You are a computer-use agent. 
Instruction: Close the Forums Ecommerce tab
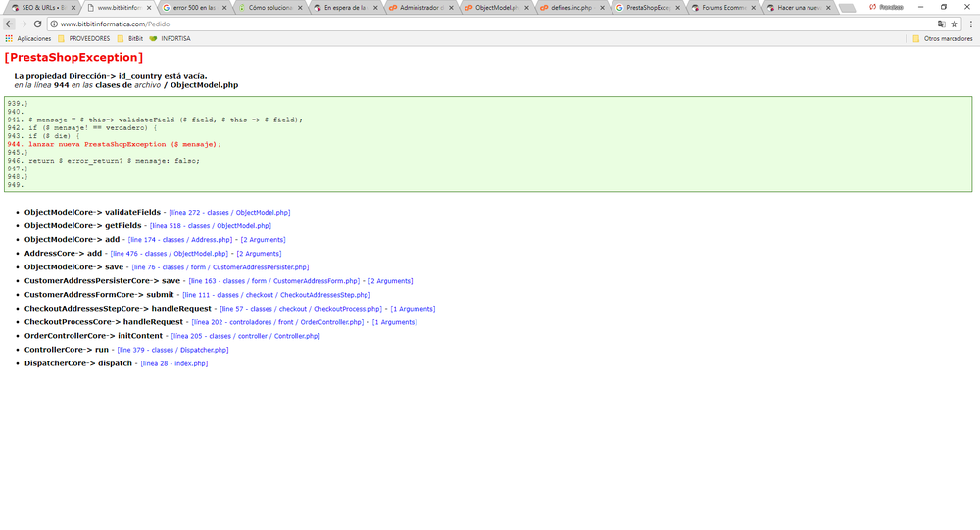point(753,8)
